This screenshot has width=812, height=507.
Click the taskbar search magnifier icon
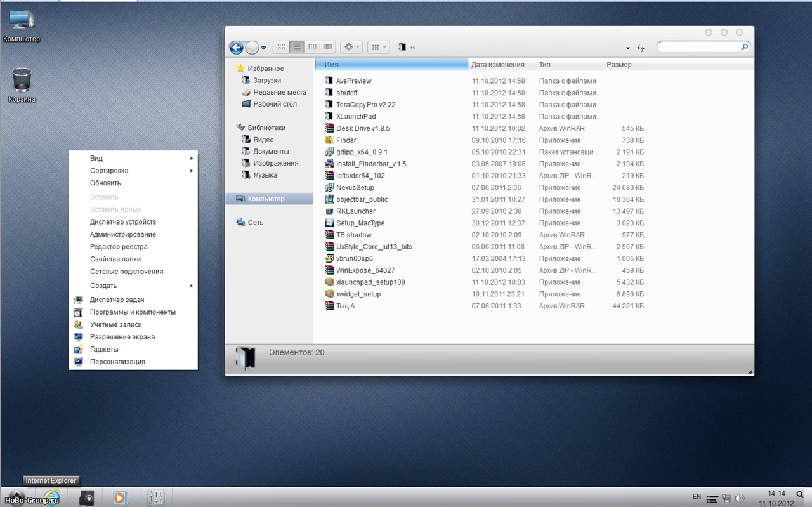pos(800,494)
